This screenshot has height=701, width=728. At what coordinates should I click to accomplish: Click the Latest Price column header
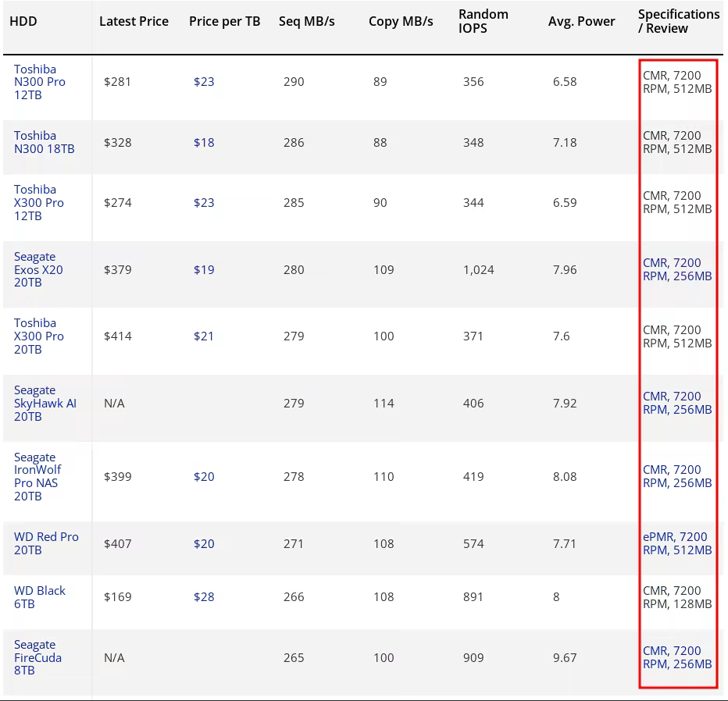[134, 21]
